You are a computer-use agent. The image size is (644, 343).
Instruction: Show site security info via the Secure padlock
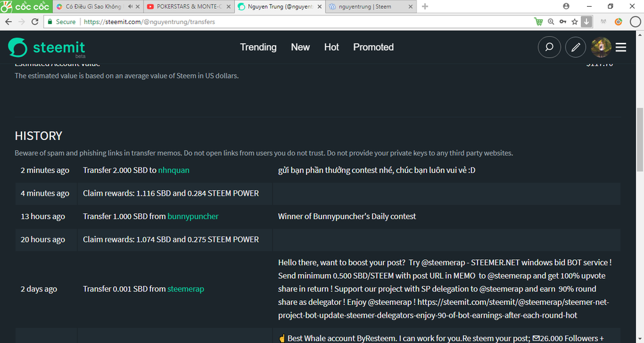[62, 21]
